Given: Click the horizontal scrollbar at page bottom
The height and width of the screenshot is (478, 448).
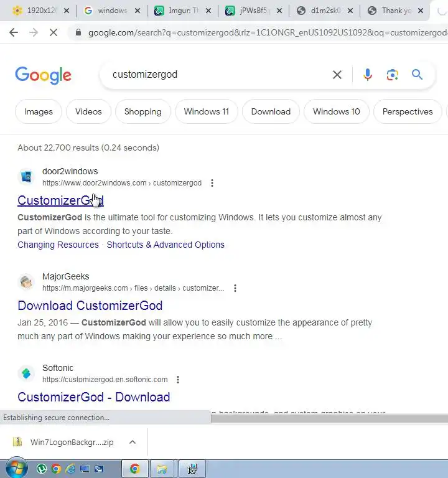Looking at the screenshot, I should coord(329,418).
